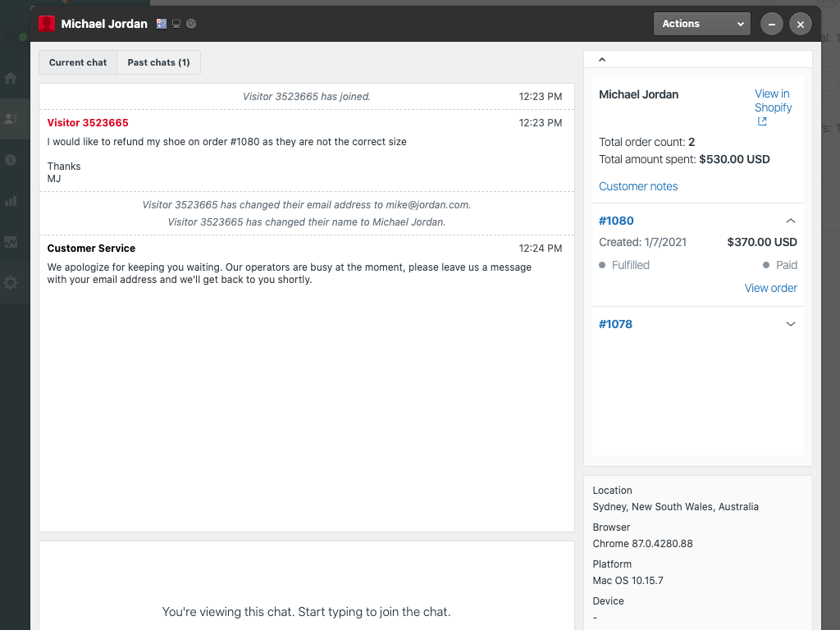
Task: Open the Actions dropdown
Action: tap(701, 24)
